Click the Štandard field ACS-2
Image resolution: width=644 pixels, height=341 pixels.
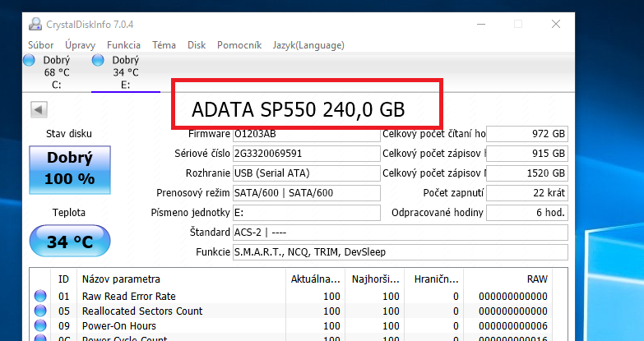pos(401,233)
